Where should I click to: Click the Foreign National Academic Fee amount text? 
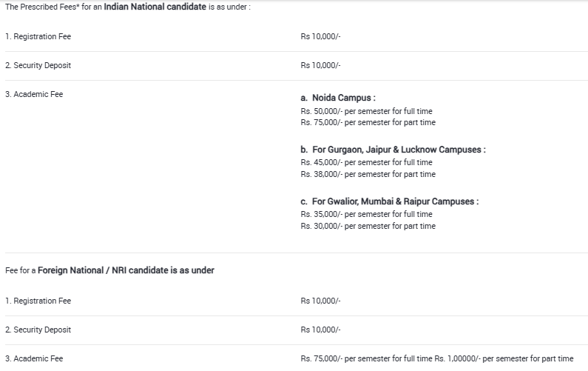point(437,358)
